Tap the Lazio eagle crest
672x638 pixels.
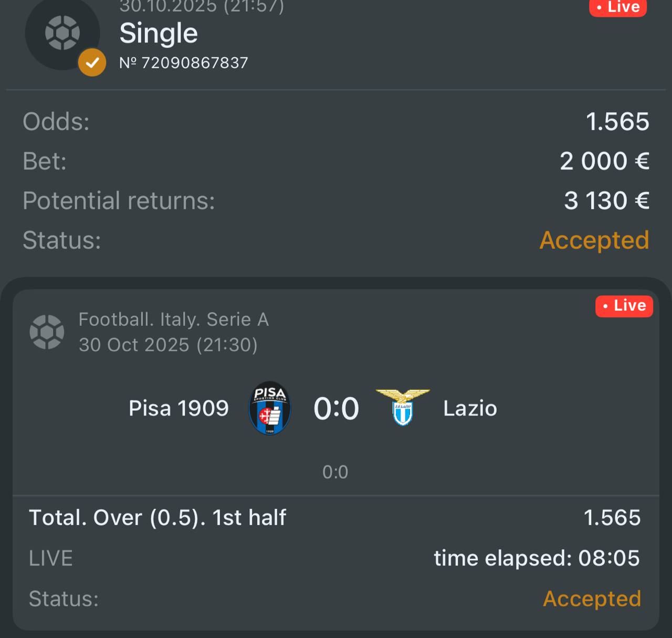pos(403,407)
